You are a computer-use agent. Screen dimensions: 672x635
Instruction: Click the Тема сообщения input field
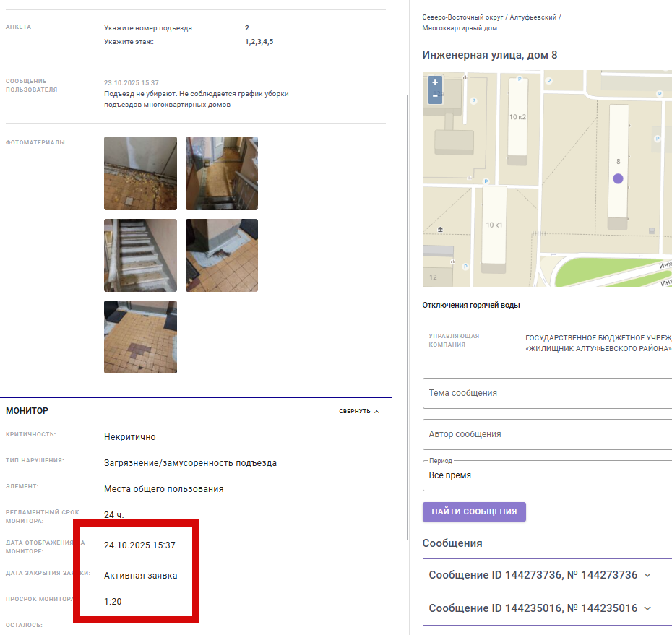click(x=547, y=393)
